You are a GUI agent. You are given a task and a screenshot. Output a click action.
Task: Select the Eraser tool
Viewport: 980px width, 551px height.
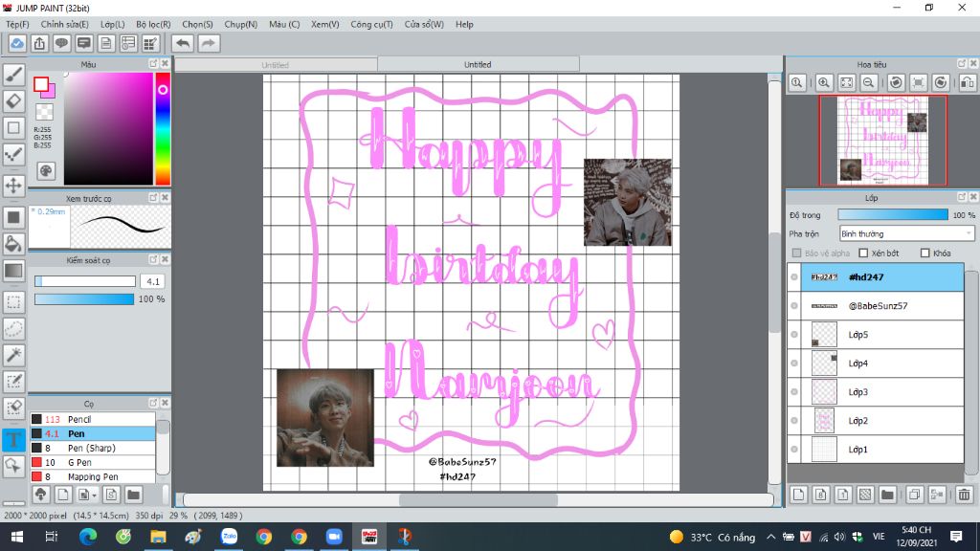pos(13,101)
